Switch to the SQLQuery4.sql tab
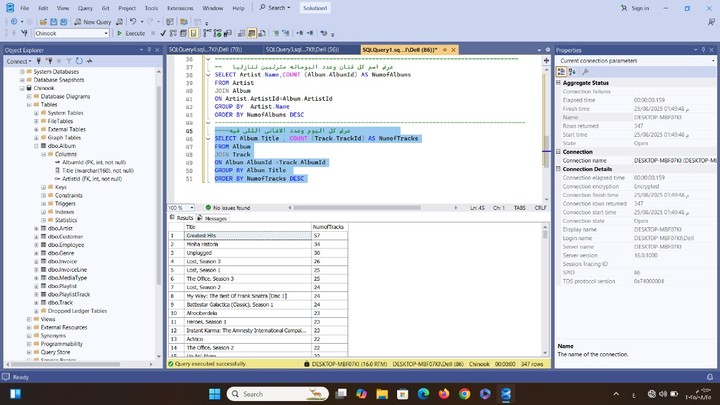This screenshot has width=720, height=405. click(205, 50)
